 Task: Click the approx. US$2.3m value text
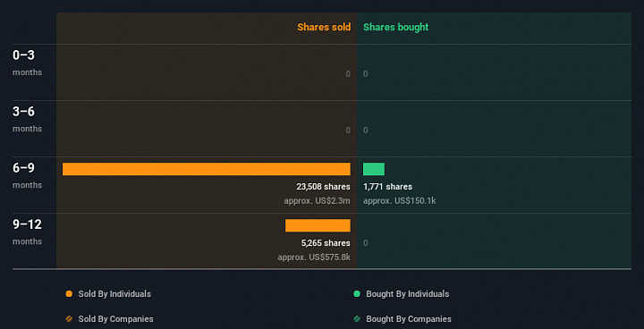pyautogui.click(x=317, y=201)
